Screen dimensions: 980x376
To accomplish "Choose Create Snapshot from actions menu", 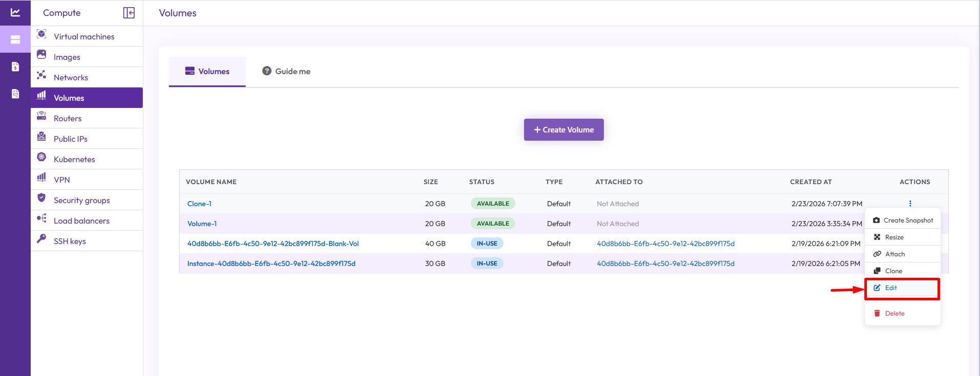I will coord(903,220).
